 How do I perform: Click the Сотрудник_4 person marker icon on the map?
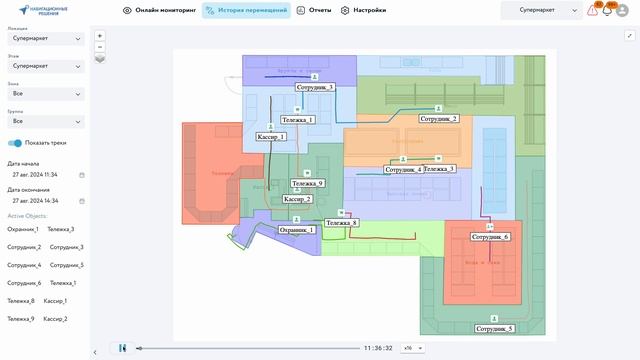pyautogui.click(x=403, y=159)
